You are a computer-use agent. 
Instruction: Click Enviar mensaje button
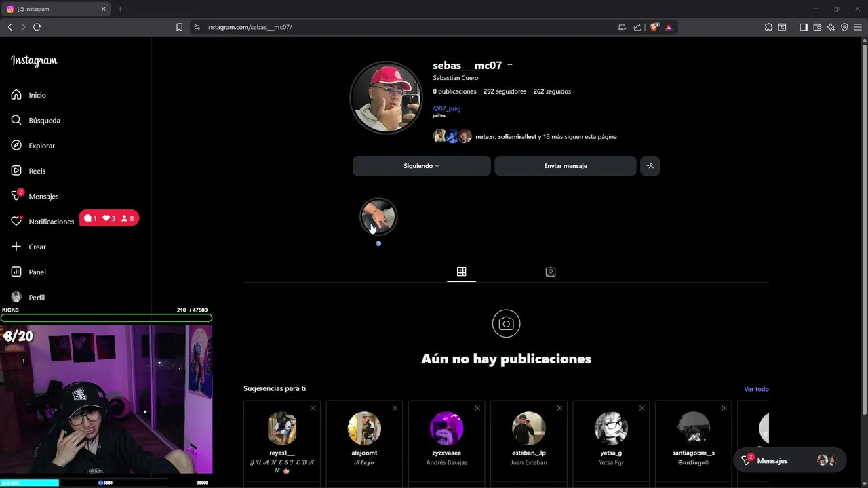pos(566,166)
